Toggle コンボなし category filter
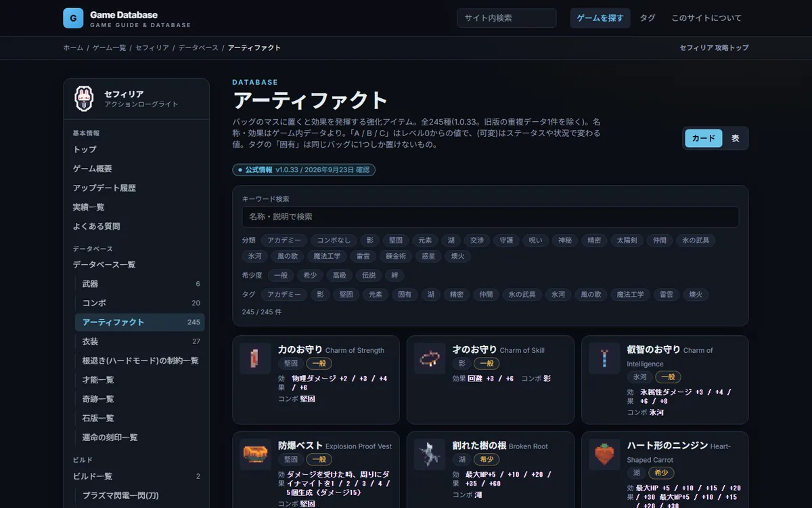812x508 pixels. tap(334, 240)
